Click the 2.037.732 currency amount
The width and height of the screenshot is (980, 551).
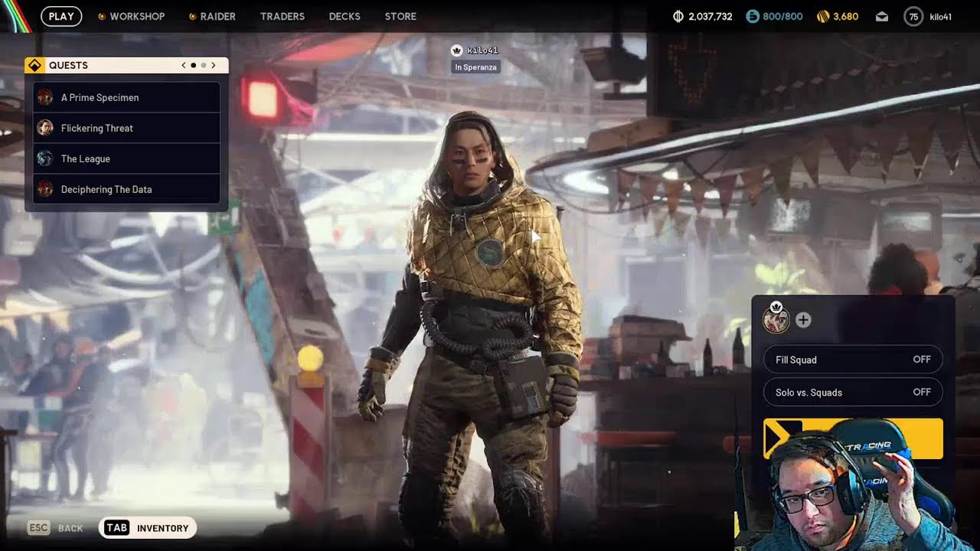click(710, 16)
